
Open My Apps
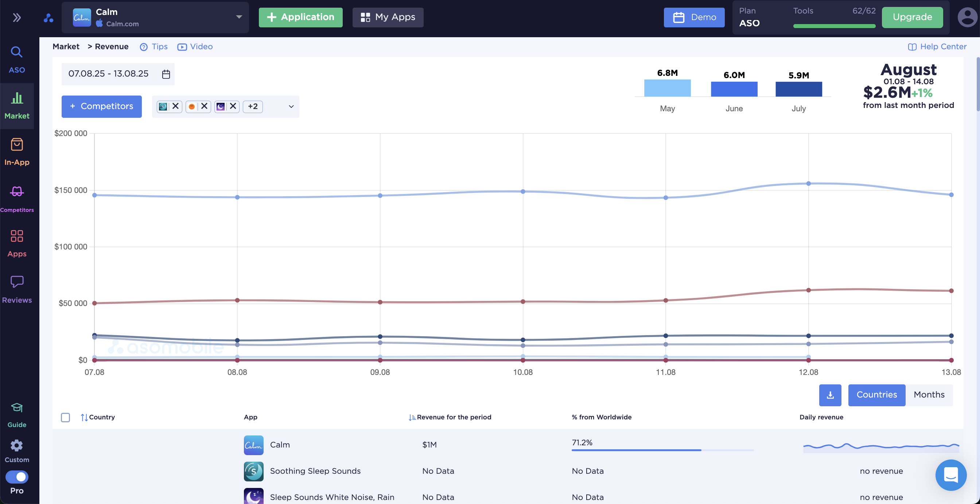click(x=388, y=17)
